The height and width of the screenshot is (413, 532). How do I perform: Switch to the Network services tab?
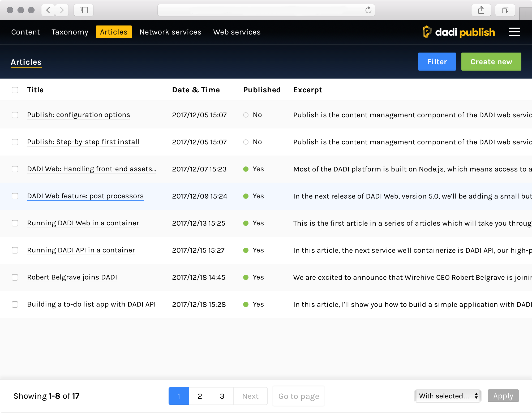coord(170,32)
